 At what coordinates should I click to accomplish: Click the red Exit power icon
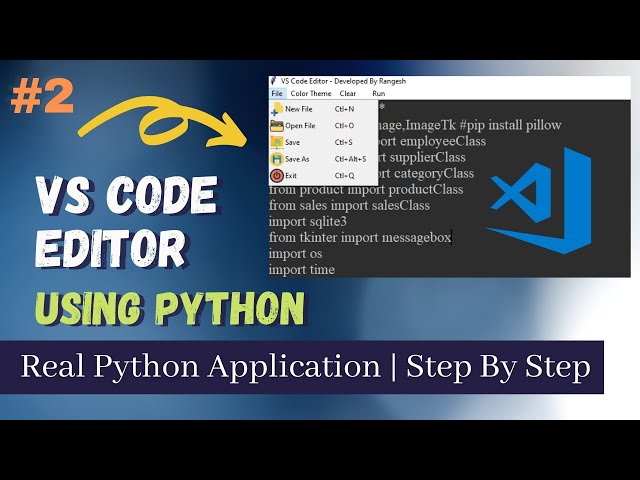point(277,176)
